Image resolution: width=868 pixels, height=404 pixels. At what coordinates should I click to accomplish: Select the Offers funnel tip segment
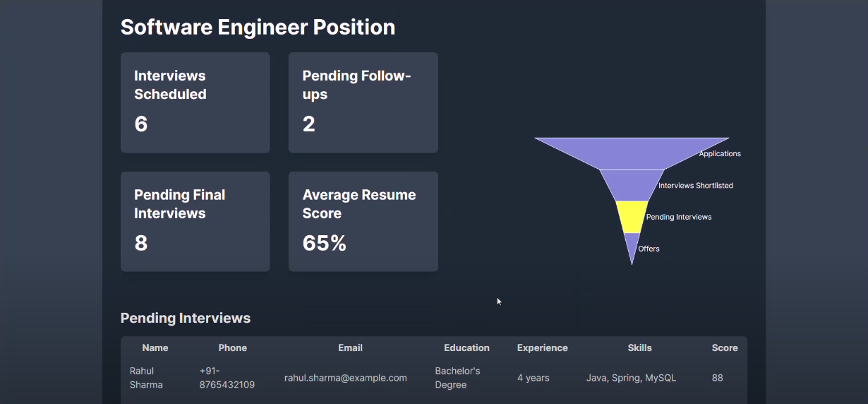(632, 246)
